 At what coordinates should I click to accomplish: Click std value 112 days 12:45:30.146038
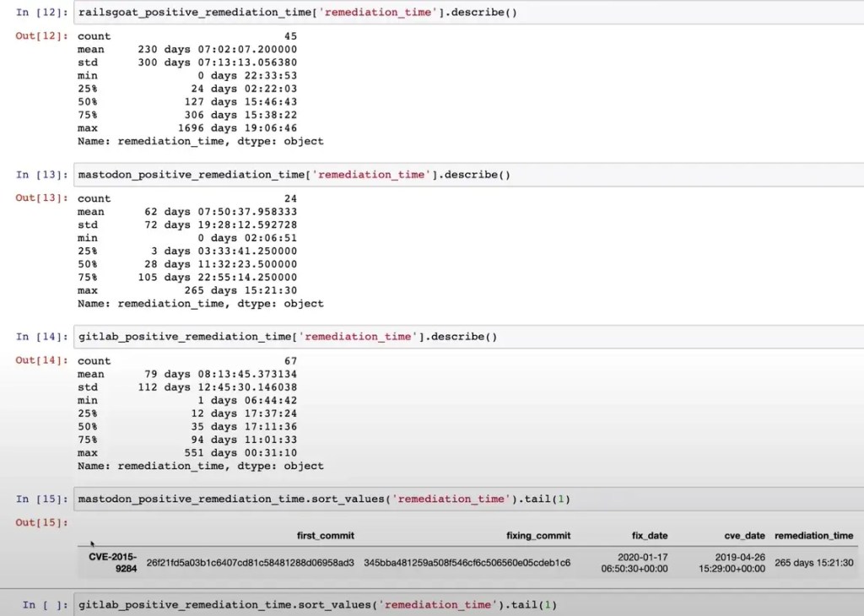click(x=217, y=387)
